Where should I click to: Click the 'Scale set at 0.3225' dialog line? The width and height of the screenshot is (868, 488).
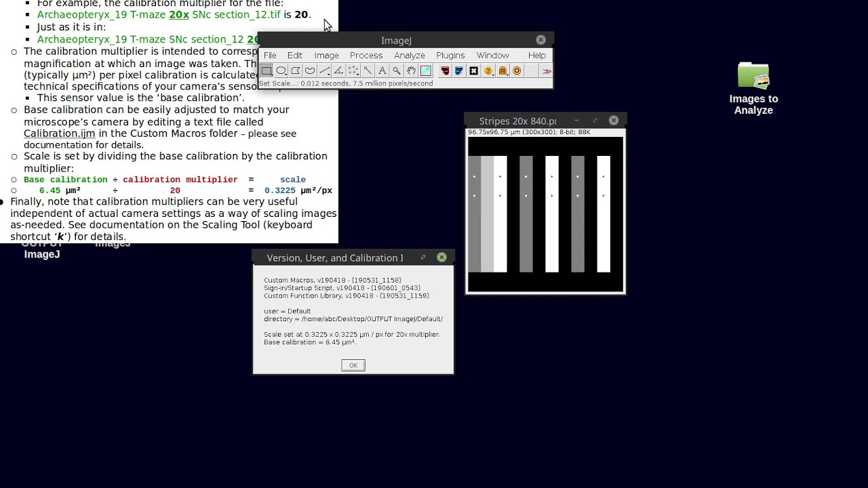click(x=352, y=334)
